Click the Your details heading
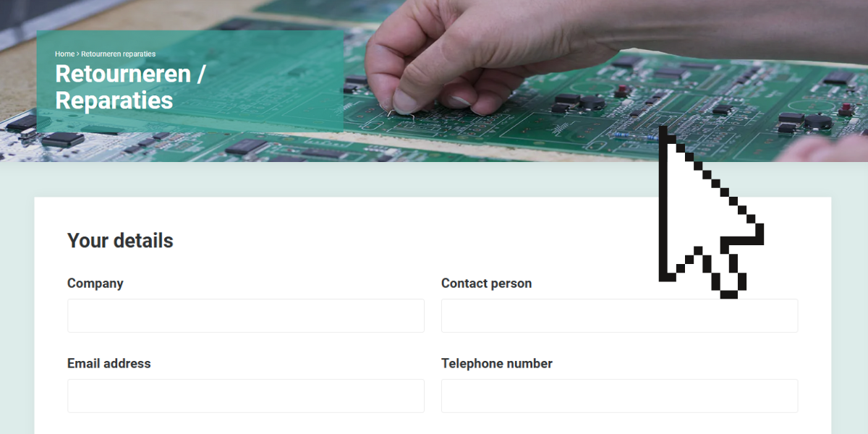 pyautogui.click(x=120, y=241)
